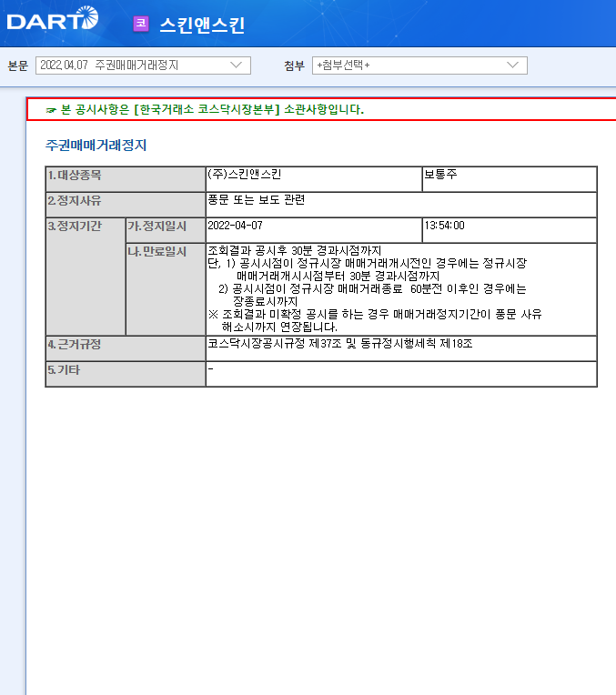The width and height of the screenshot is (616, 695).
Task: Click the 장종료시까지 line
Action: coord(266,301)
